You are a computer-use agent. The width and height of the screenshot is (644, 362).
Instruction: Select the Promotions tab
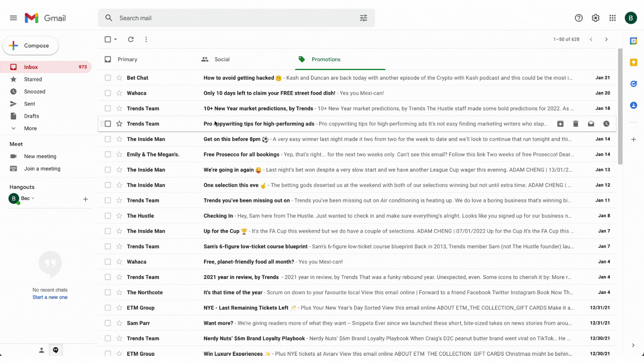click(x=340, y=59)
